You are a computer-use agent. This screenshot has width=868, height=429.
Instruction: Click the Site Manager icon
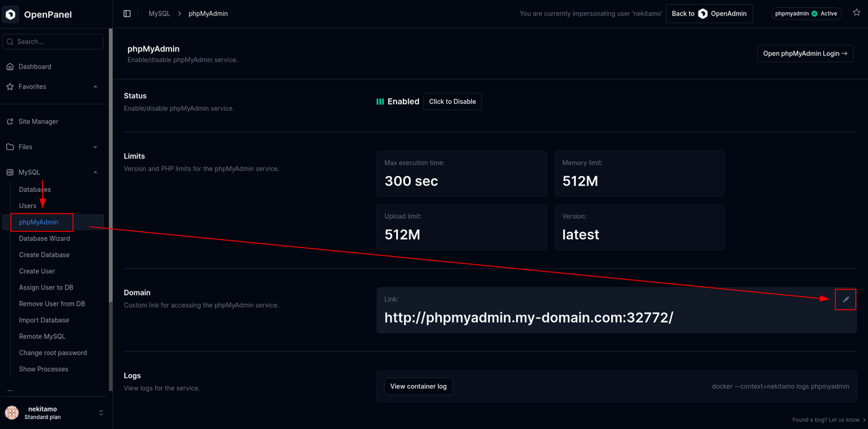10,121
